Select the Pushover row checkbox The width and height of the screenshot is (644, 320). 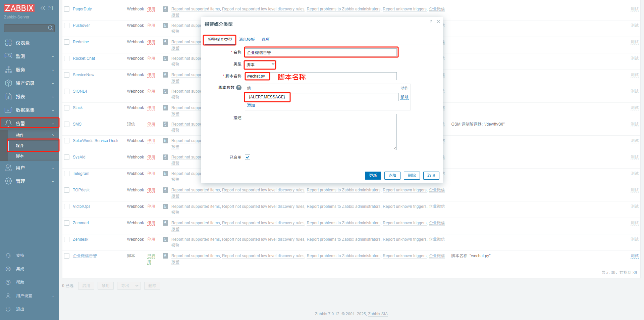click(67, 26)
